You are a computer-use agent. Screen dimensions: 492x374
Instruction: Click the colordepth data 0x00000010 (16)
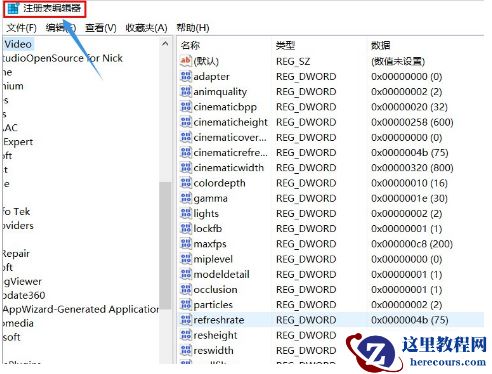point(409,183)
